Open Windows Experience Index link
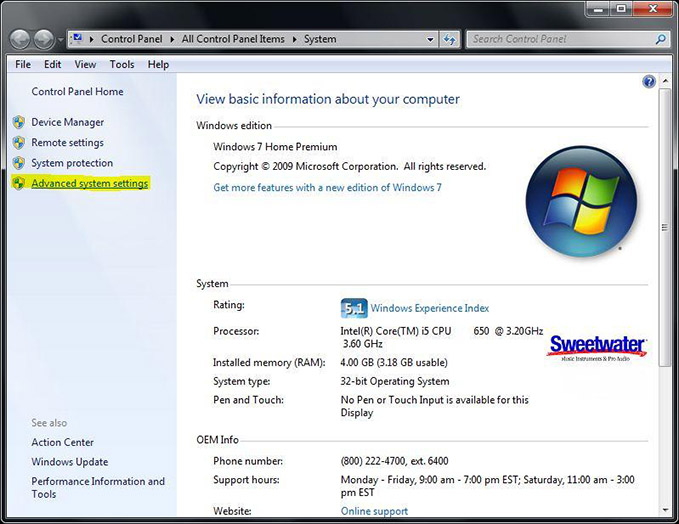The width and height of the screenshot is (679, 524). 430,308
